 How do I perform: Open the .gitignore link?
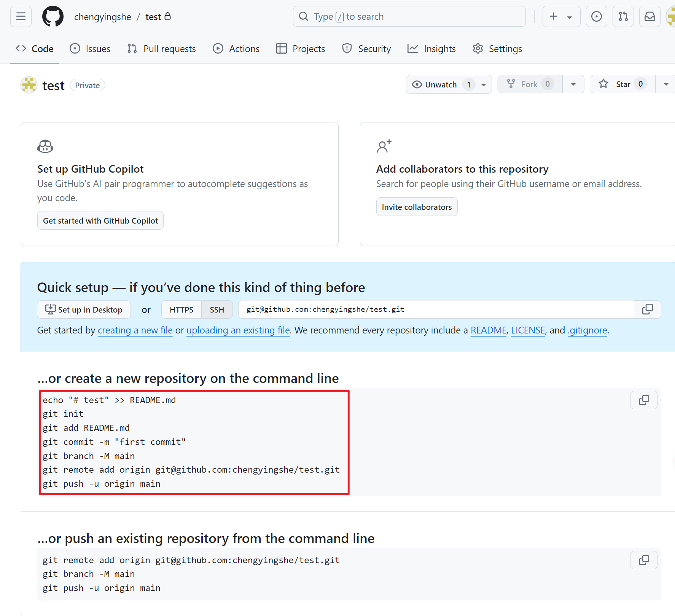point(587,330)
